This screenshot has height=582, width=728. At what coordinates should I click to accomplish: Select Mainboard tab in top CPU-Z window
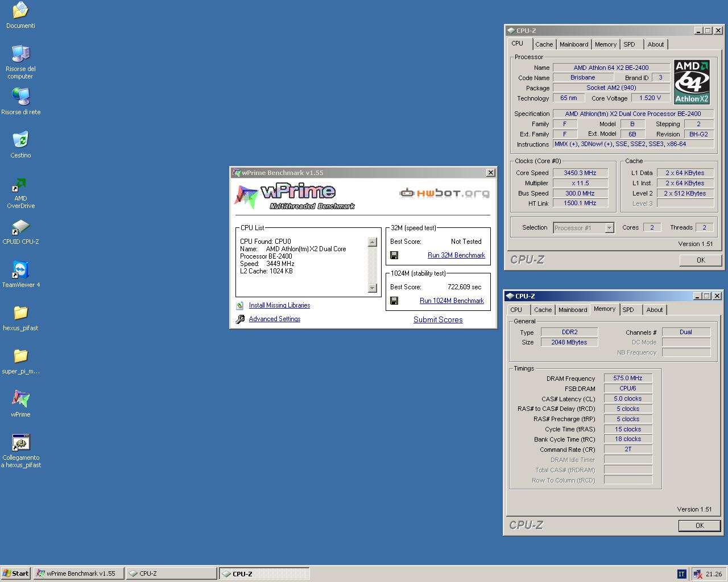click(574, 44)
